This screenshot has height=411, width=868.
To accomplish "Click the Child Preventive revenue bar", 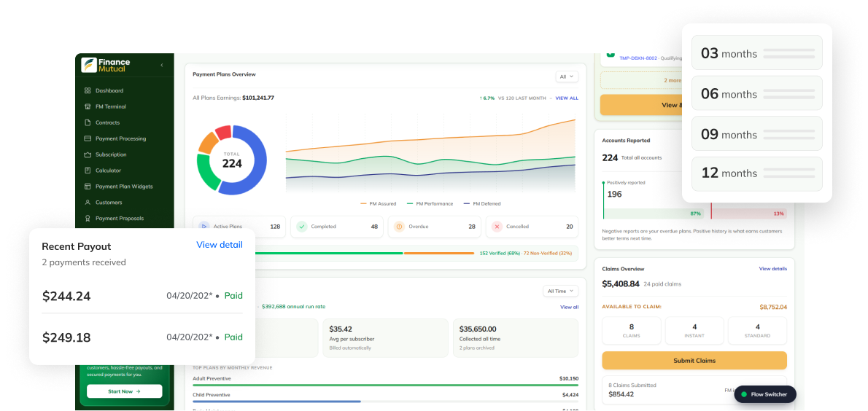I will tap(276, 402).
